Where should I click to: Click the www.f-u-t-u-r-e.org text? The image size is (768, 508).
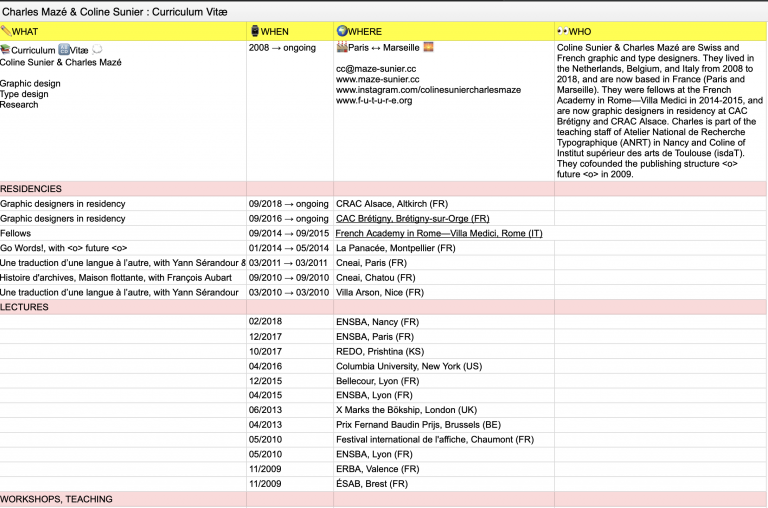tap(374, 100)
